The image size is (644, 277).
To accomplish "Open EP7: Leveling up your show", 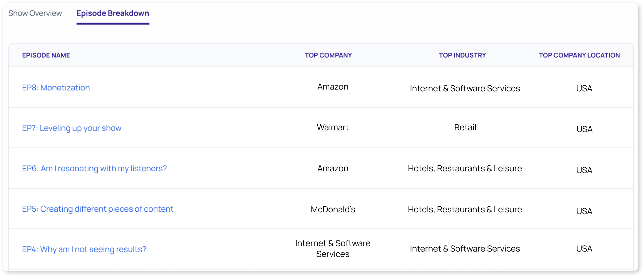I will (x=72, y=128).
